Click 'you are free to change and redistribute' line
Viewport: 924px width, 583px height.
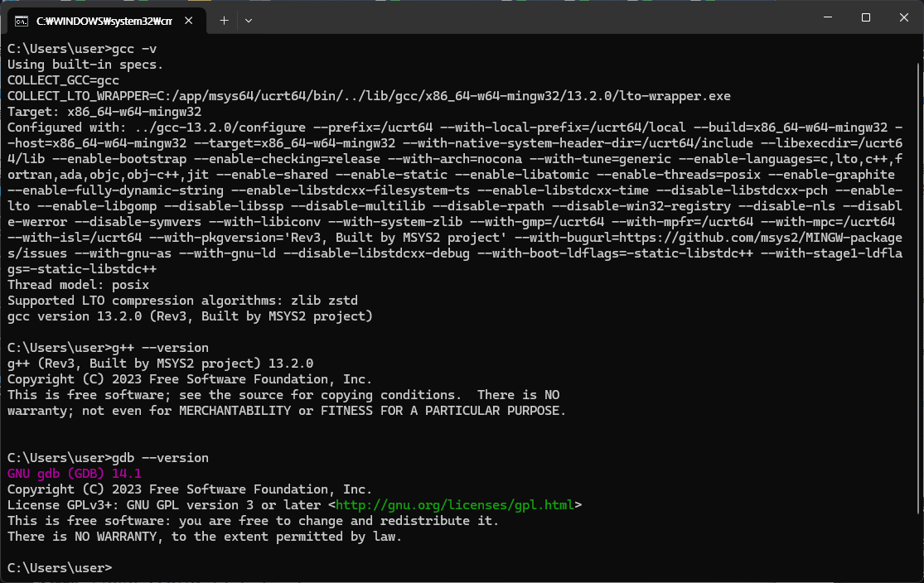[253, 521]
